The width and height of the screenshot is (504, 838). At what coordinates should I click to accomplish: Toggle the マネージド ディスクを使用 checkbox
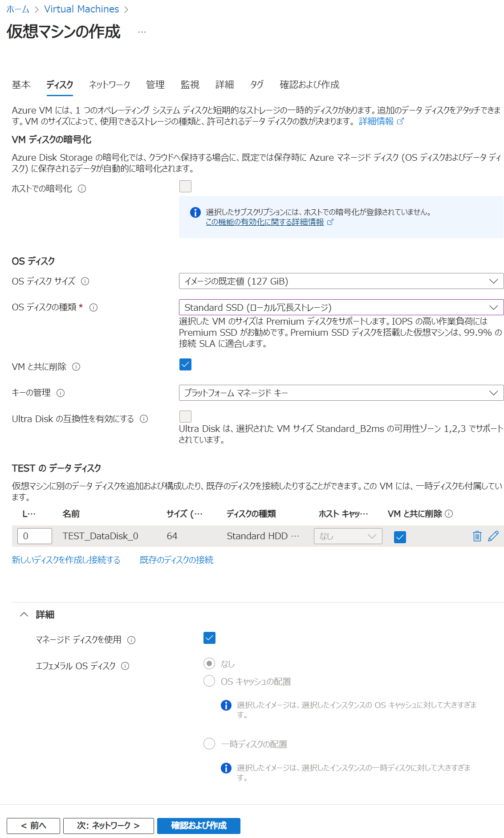(209, 638)
